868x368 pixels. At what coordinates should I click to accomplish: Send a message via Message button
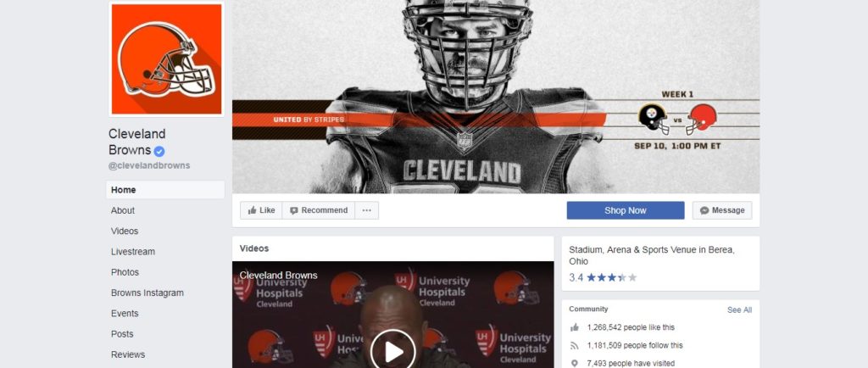click(721, 210)
